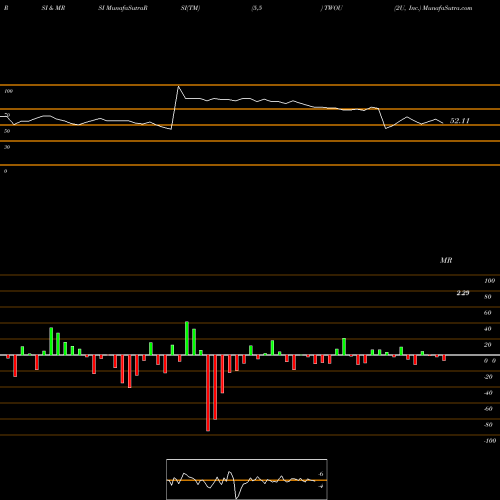
Task: Click the 52.11 RSI value label
Action: (x=459, y=121)
